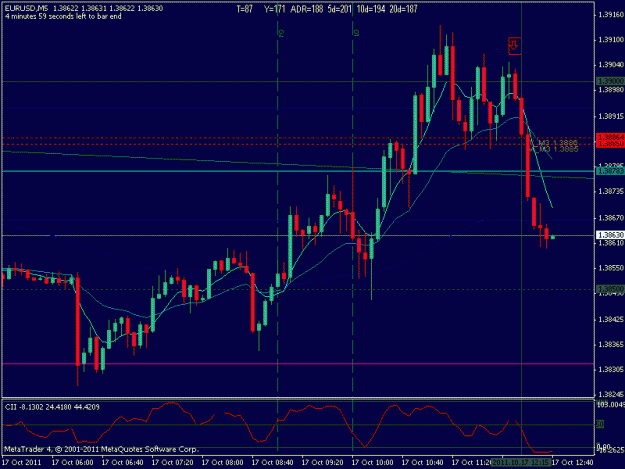Select the EURUSD,M5 chart title text
Viewport: 625px width, 469px height.
[27, 8]
